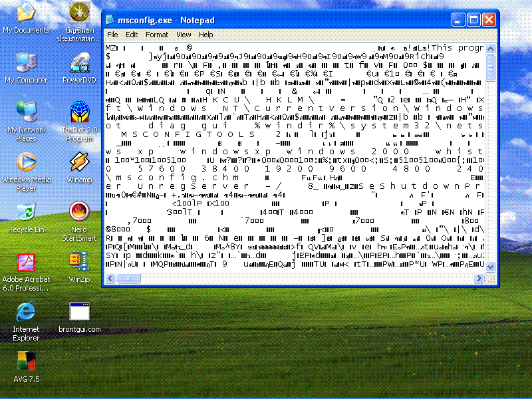532x399 pixels.
Task: Click the vertical scrollbar up arrow
Action: [x=490, y=49]
